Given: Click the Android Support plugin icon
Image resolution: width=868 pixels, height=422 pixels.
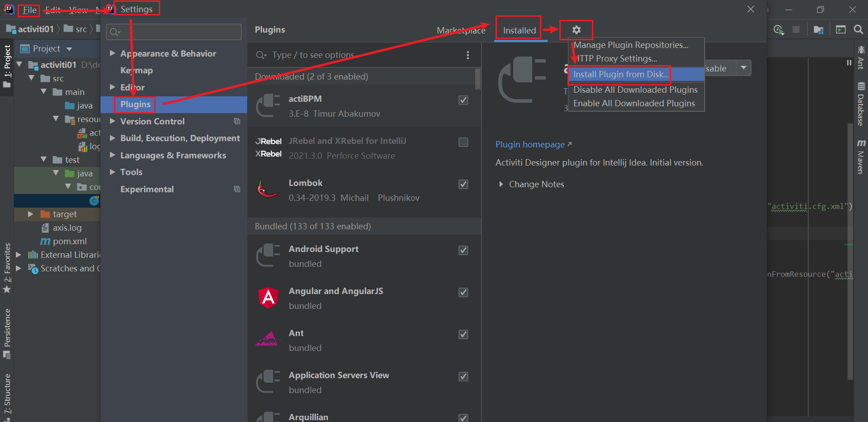Looking at the screenshot, I should tap(268, 256).
